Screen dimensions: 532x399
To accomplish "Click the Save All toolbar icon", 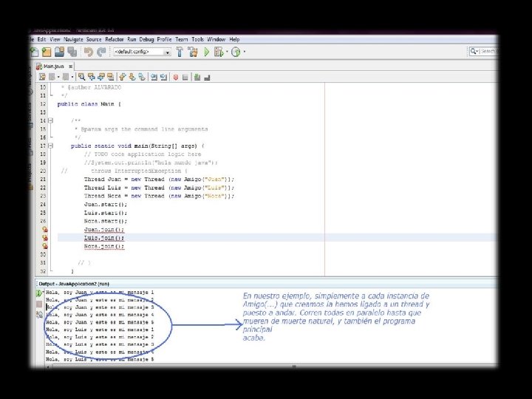I will coord(72,52).
